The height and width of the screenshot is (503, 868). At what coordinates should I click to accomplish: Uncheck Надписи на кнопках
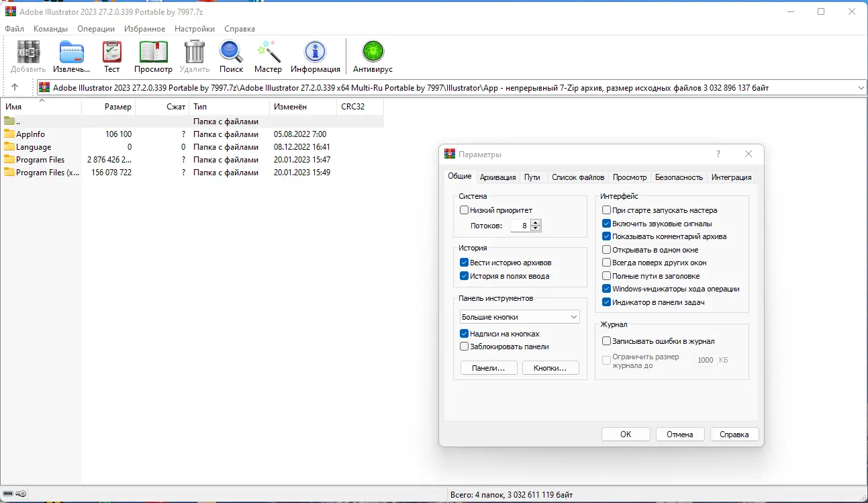(464, 334)
